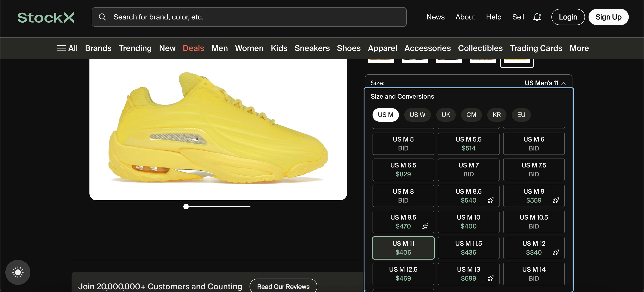The image size is (644, 292).
Task: Switch sizes to UK
Action: pos(446,115)
